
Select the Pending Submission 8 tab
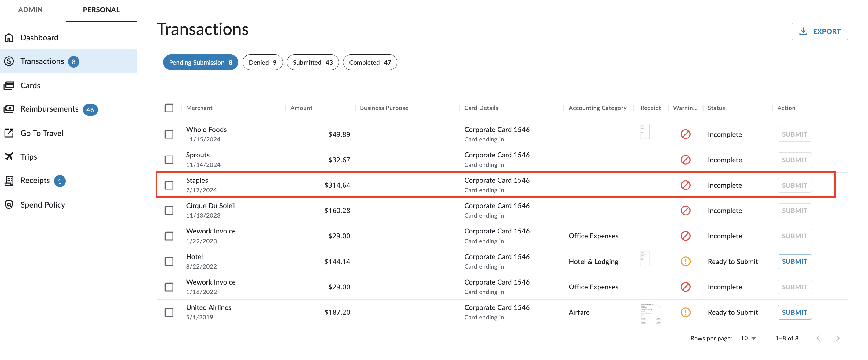pos(200,61)
